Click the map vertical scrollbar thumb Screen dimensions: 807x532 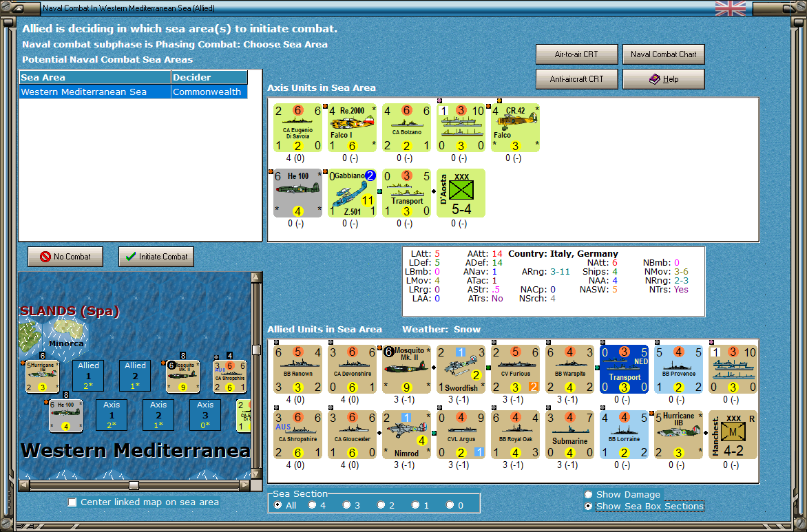pos(256,350)
